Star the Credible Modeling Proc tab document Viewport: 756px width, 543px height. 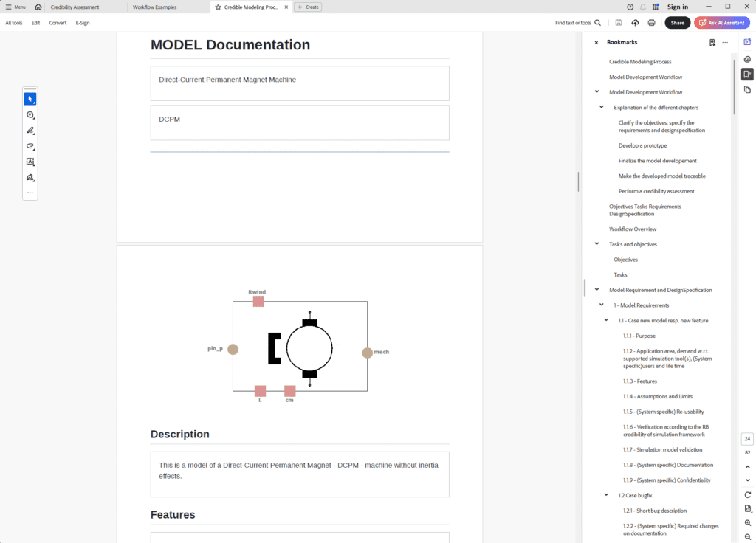click(x=218, y=7)
